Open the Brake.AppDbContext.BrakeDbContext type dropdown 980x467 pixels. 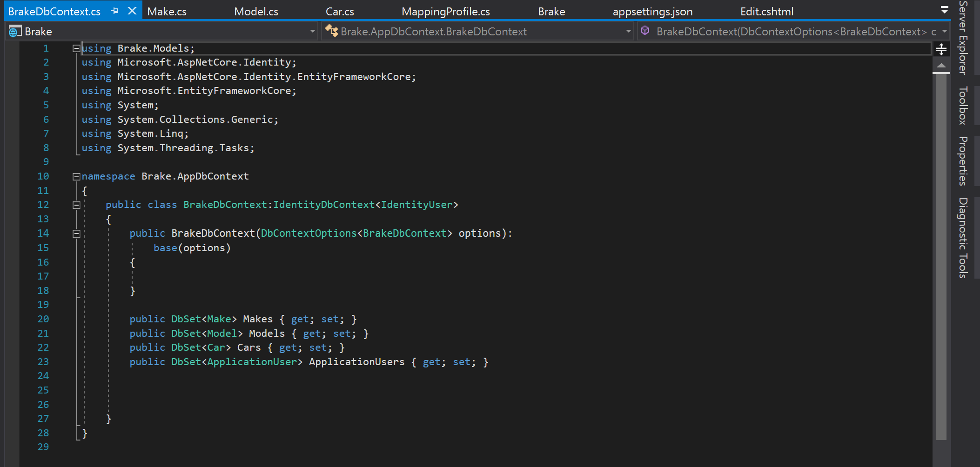click(x=628, y=31)
